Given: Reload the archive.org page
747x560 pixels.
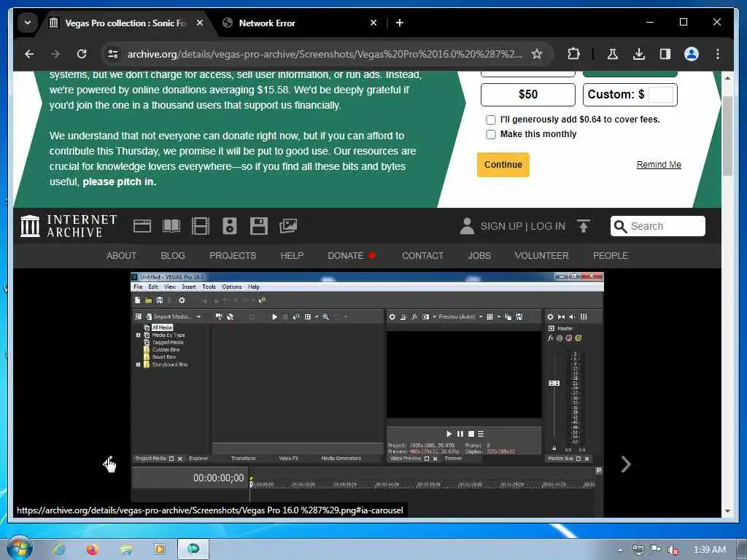Looking at the screenshot, I should (x=82, y=54).
